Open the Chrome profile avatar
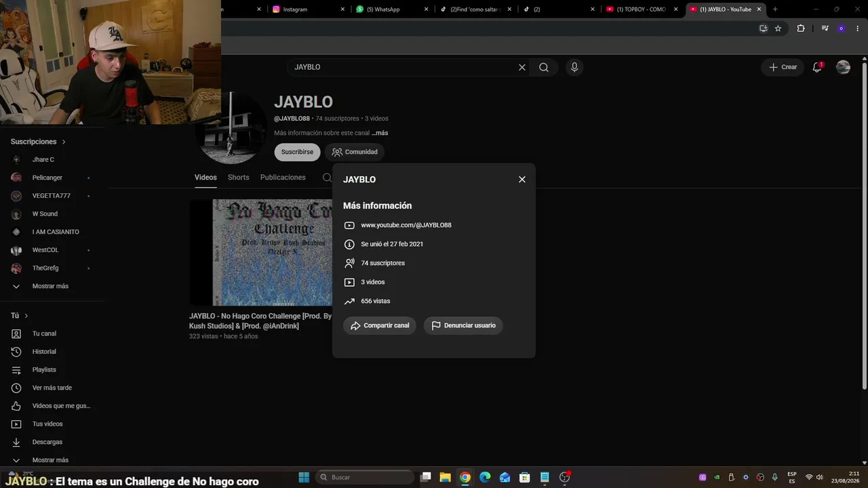This screenshot has width=868, height=488. (842, 28)
